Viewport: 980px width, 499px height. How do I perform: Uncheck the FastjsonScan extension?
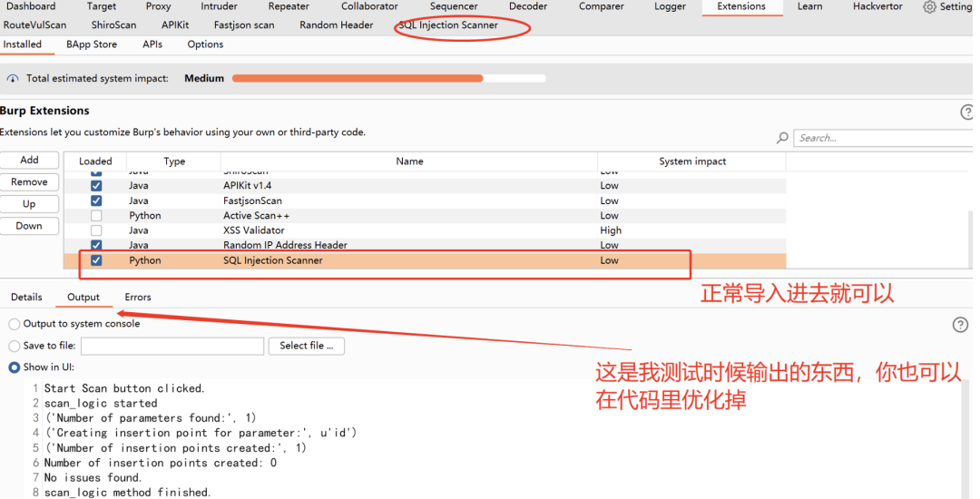[96, 201]
